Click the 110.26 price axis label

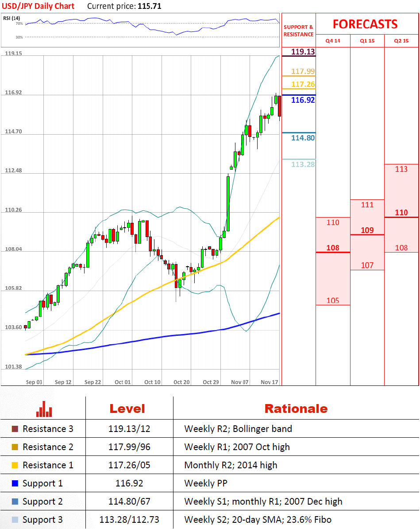(13, 210)
